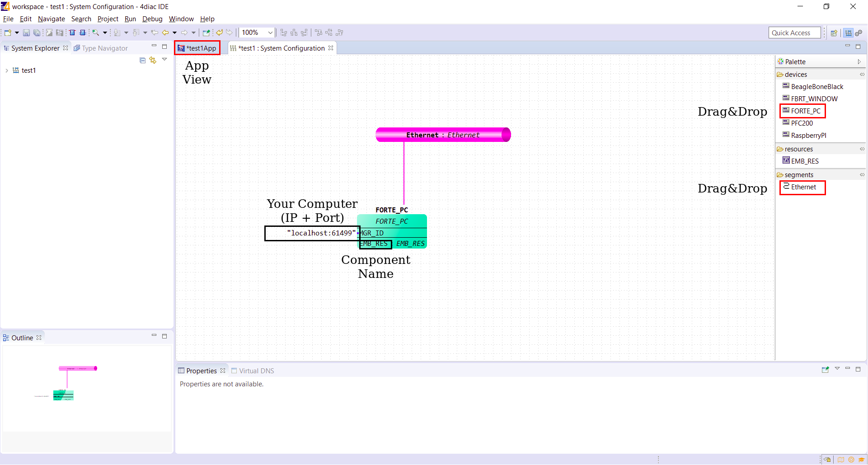Click Collapse All in System Explorer
This screenshot has height=465, width=868.
[x=143, y=60]
